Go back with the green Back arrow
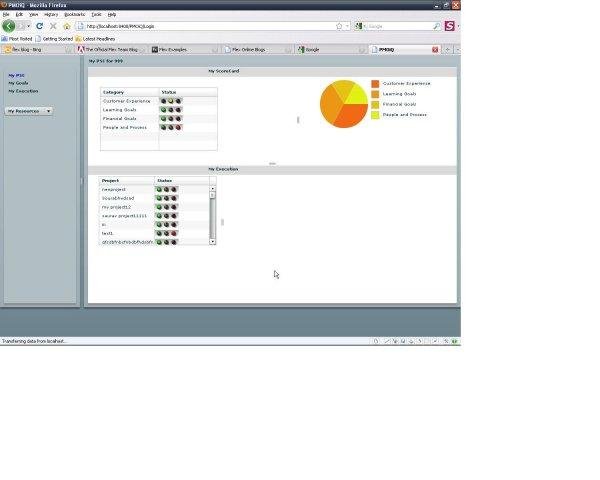The image size is (600, 480). [8, 26]
